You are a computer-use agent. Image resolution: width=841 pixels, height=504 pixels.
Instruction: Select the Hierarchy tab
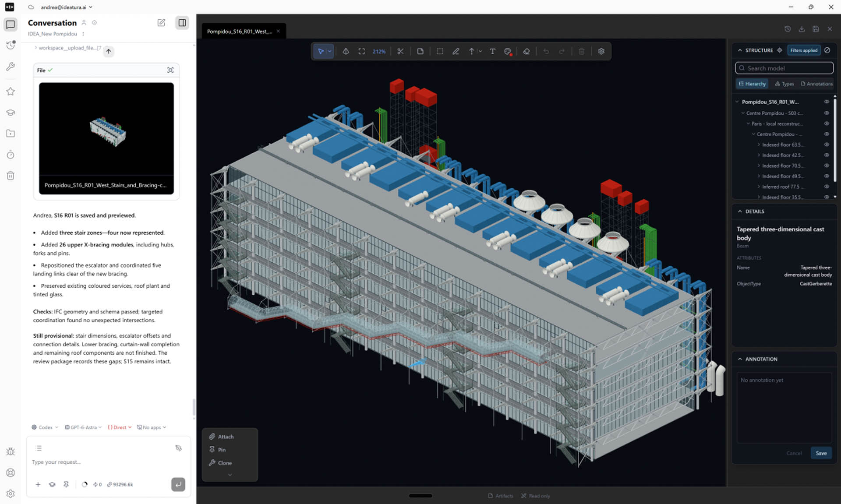(x=752, y=84)
